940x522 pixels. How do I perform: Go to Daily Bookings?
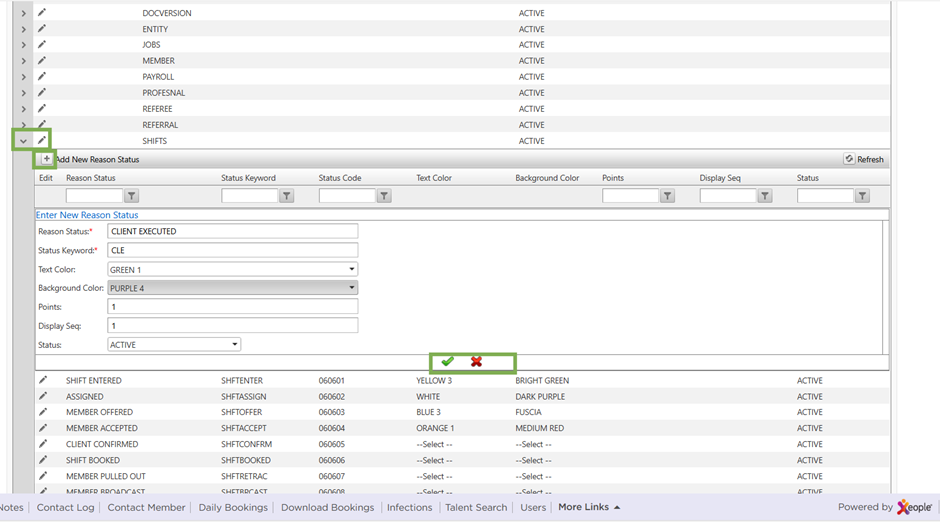point(233,507)
